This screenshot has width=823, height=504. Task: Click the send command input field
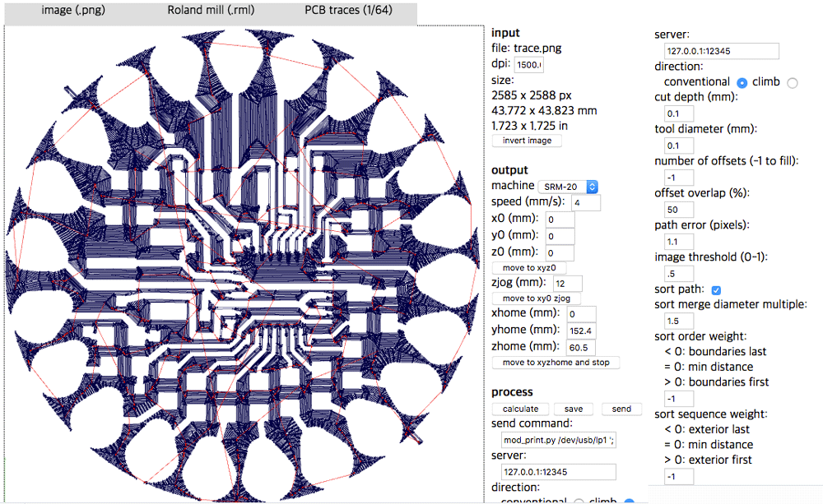point(559,440)
